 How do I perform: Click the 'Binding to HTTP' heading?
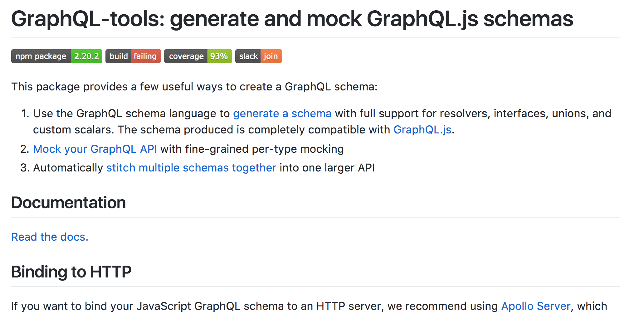click(x=71, y=272)
